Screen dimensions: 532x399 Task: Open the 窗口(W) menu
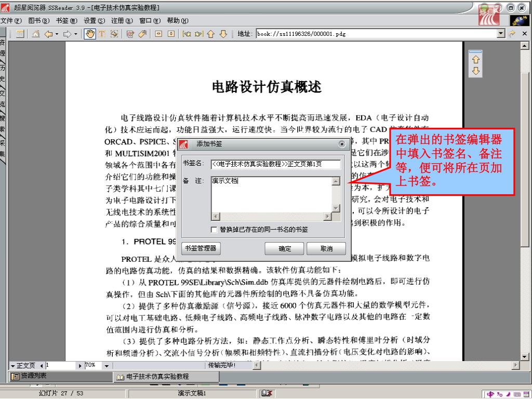pos(150,21)
